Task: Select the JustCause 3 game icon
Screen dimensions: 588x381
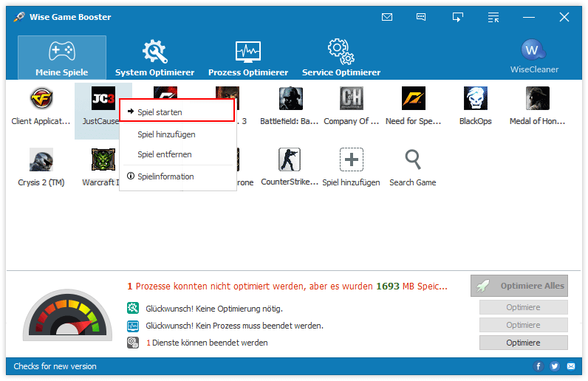Action: (103, 98)
